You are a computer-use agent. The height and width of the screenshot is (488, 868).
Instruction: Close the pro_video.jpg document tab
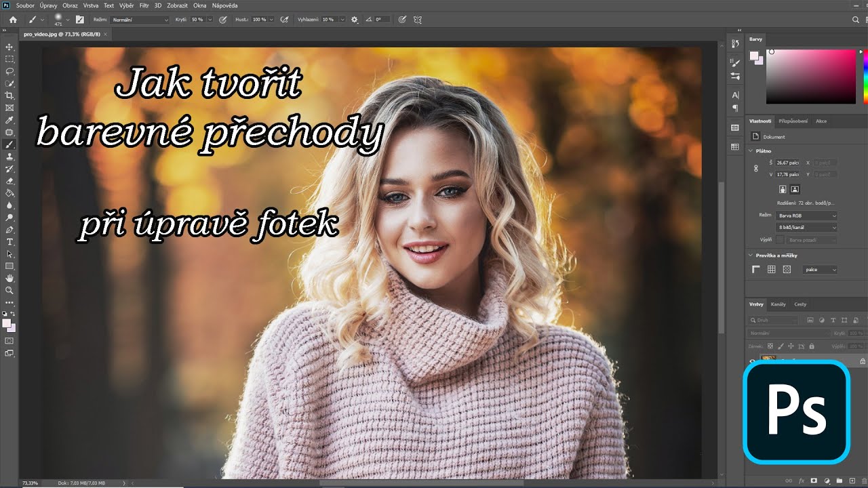[x=105, y=33]
